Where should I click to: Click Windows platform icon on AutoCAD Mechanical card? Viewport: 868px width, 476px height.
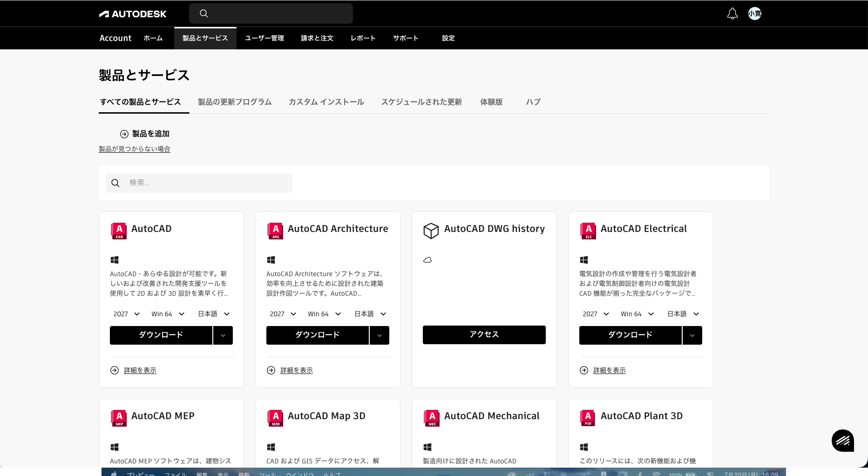click(427, 447)
